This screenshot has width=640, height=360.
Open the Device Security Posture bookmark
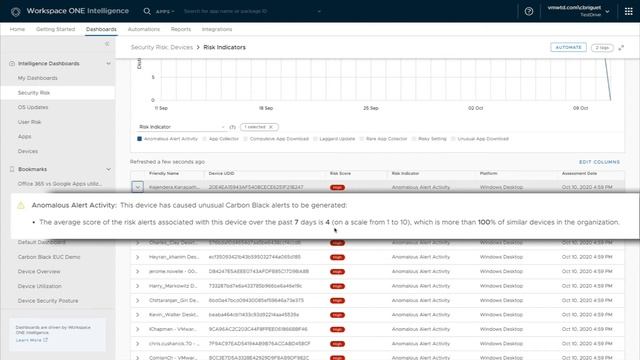tap(48, 301)
